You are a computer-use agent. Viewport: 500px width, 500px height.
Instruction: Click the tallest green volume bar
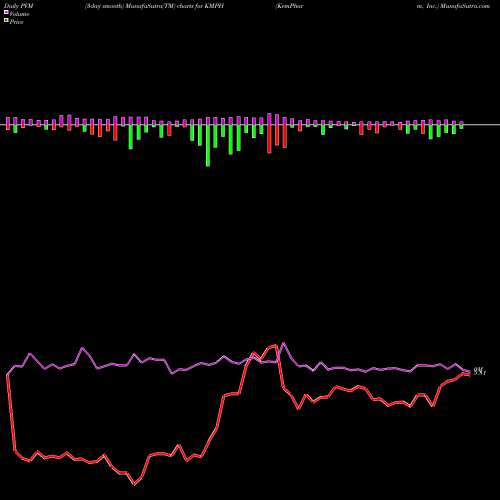(208, 145)
